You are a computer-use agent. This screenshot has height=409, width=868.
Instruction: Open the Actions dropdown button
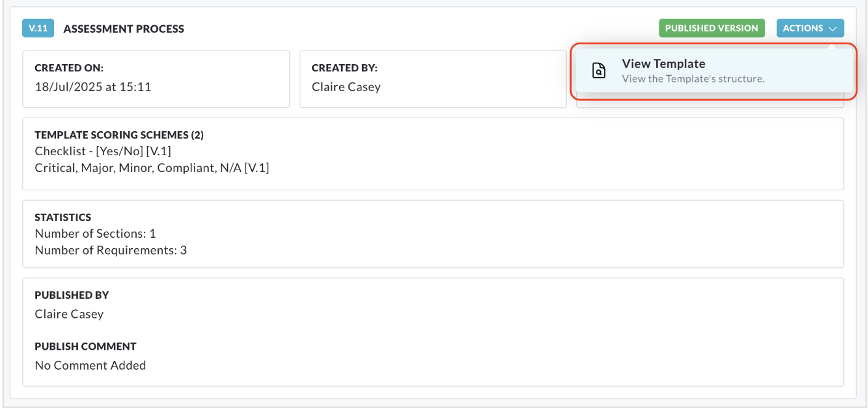(x=810, y=28)
